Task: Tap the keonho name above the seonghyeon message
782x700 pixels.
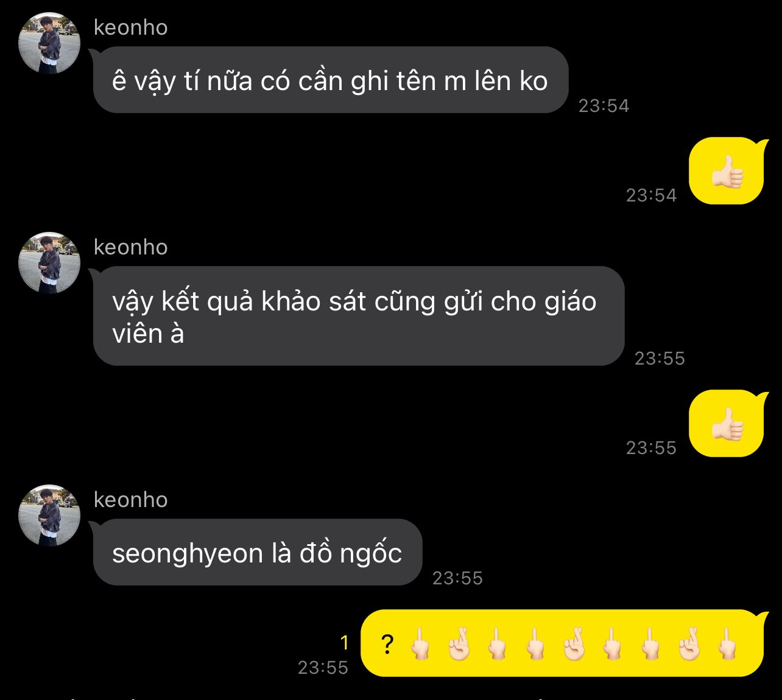Action: [x=130, y=500]
